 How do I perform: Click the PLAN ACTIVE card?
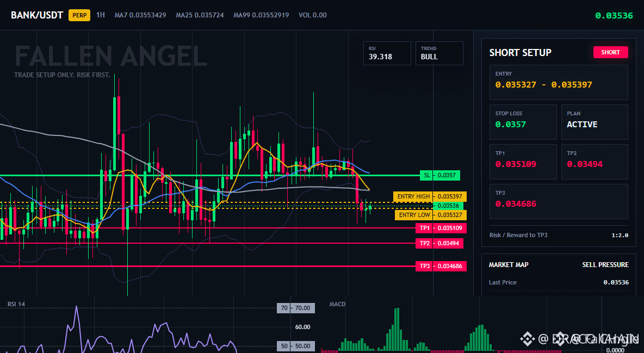595,122
